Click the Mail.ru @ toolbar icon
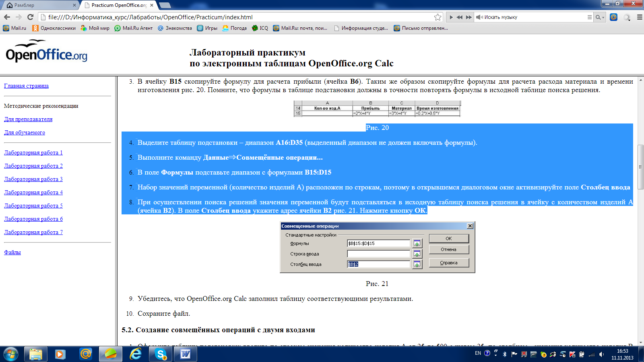This screenshot has width=644, height=362. point(613,17)
